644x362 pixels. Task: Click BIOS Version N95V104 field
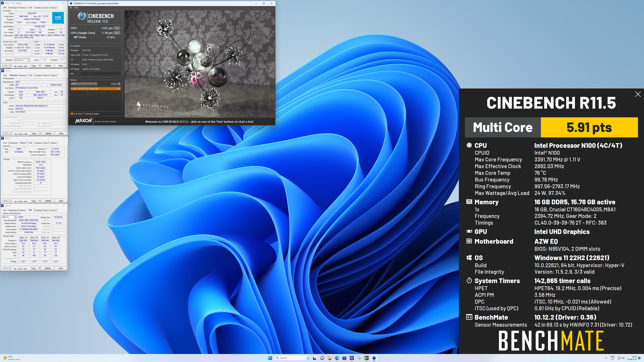click(40, 109)
